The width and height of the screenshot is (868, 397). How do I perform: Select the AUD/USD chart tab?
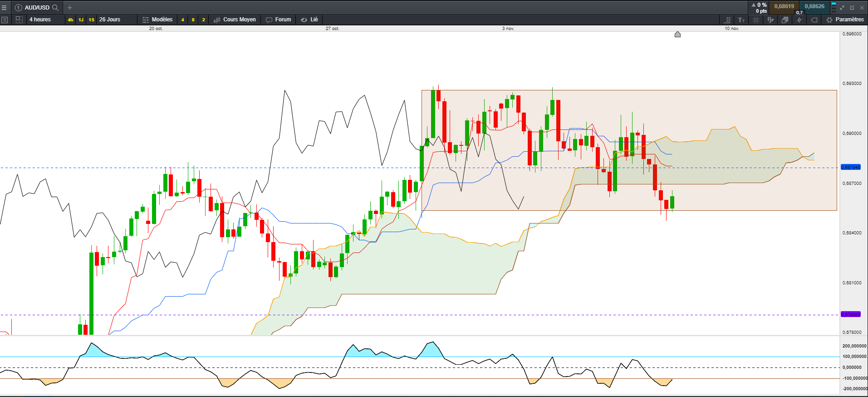tap(36, 8)
